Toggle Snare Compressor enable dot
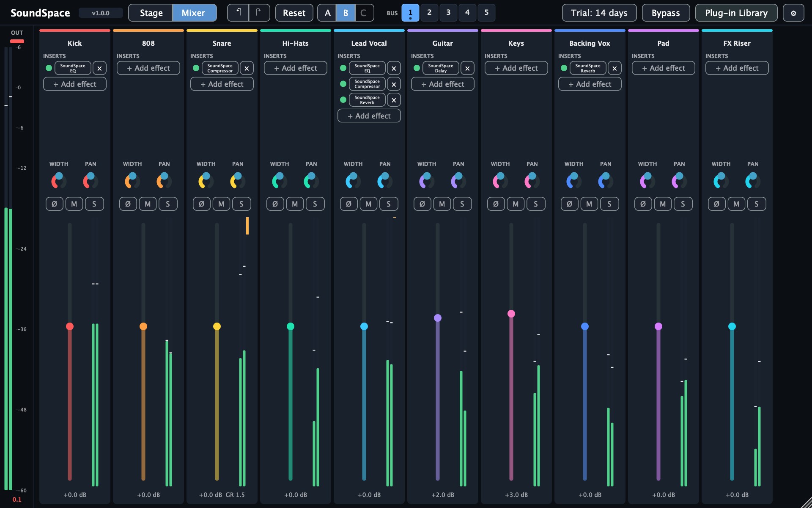Screen dimensions: 812x508 [x=196, y=68]
